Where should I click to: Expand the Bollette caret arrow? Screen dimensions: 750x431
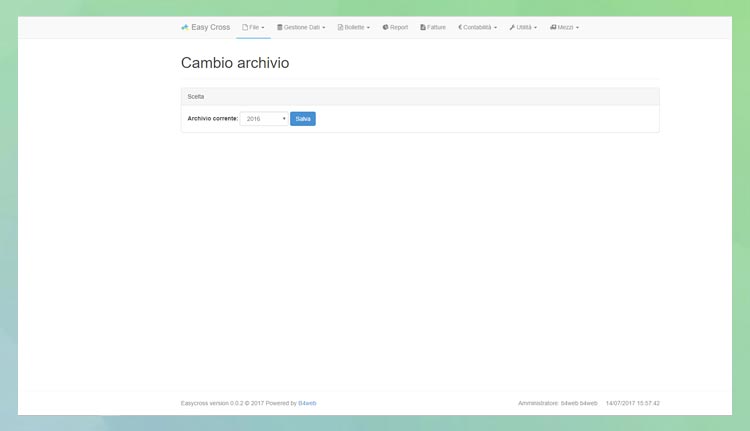(x=368, y=28)
